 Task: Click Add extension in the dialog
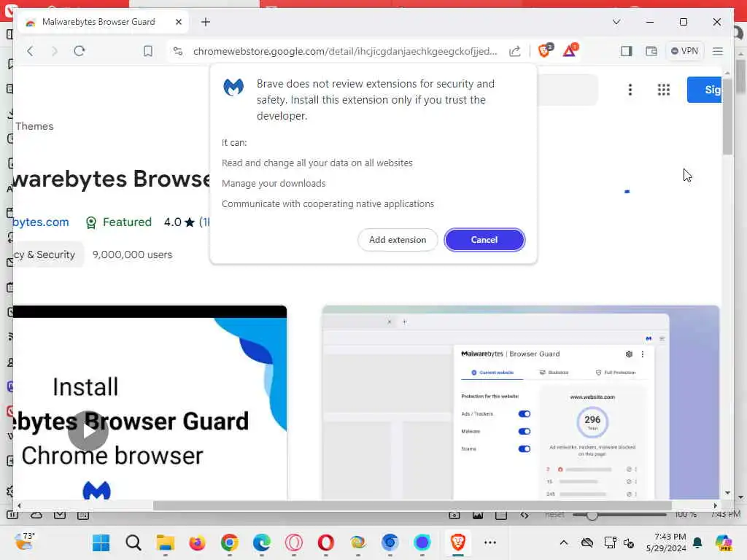[398, 239]
